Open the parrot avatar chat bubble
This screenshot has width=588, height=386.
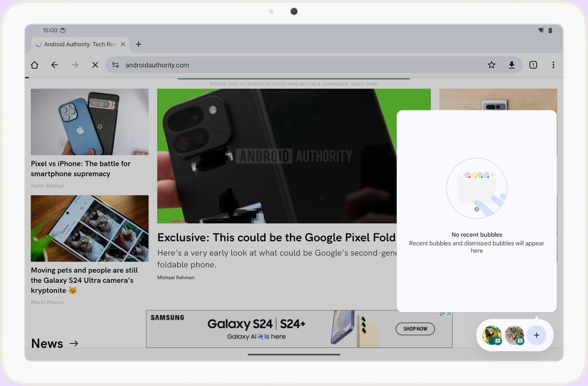pos(492,335)
